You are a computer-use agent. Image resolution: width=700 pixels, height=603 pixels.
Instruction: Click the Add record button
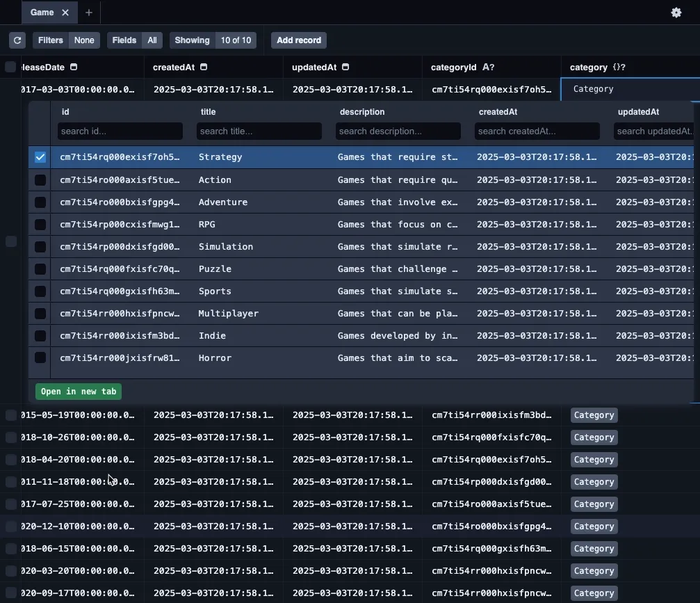[299, 40]
